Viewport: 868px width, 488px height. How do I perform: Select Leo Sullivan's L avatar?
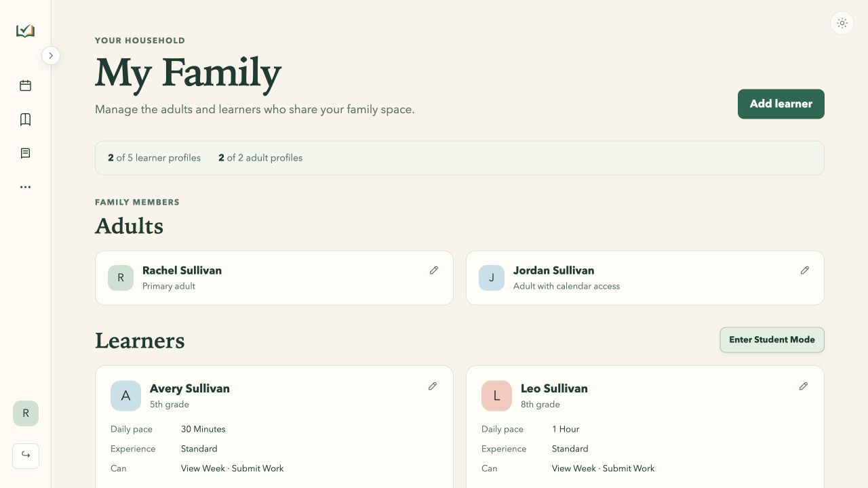pyautogui.click(x=496, y=396)
